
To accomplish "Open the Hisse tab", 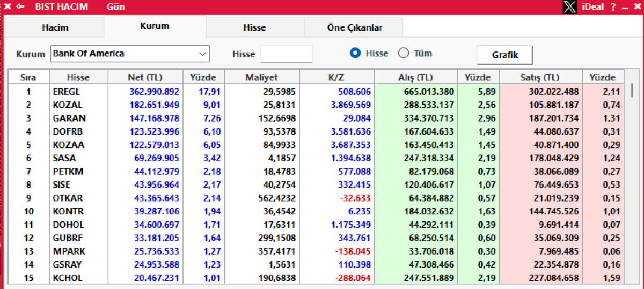I will point(254,27).
